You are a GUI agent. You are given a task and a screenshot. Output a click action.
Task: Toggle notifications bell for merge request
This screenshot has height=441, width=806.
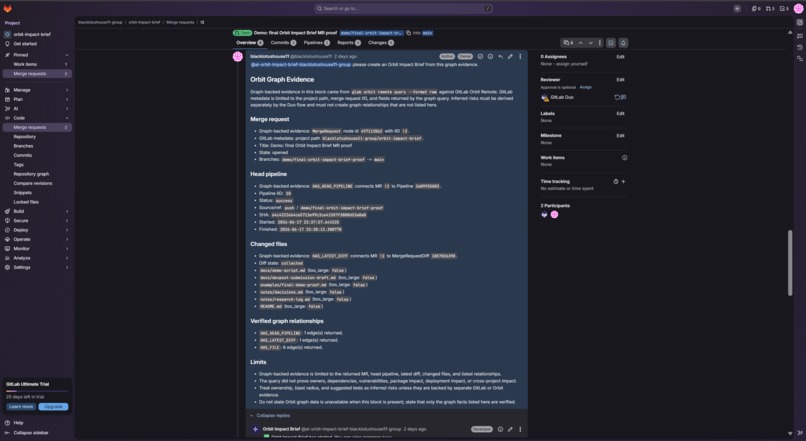623,43
